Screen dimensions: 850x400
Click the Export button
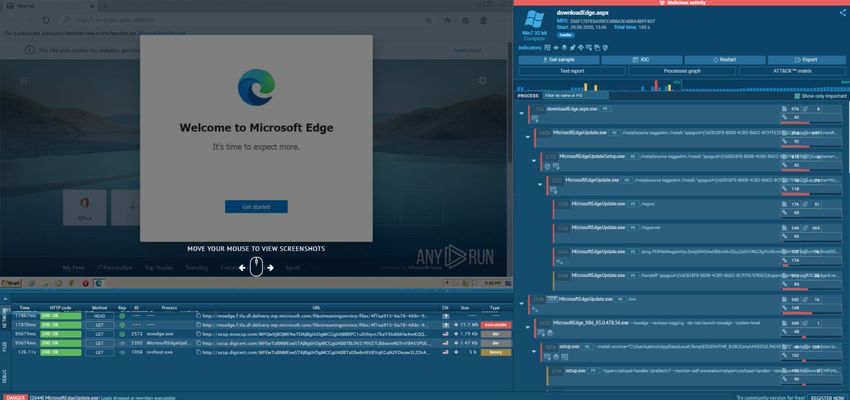pos(807,60)
